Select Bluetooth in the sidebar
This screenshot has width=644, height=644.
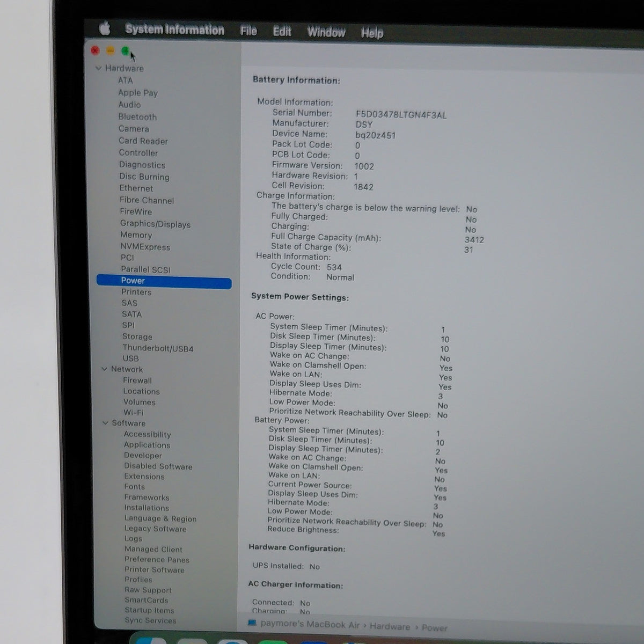pos(137,117)
